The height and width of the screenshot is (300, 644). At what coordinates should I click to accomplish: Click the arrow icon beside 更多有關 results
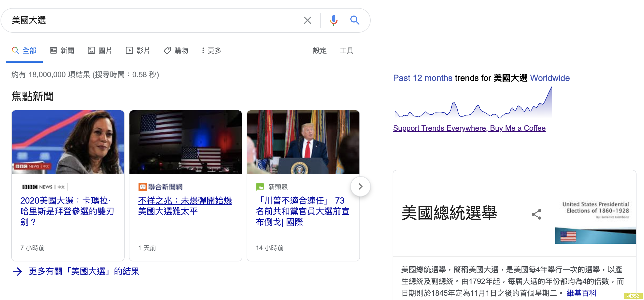18,272
